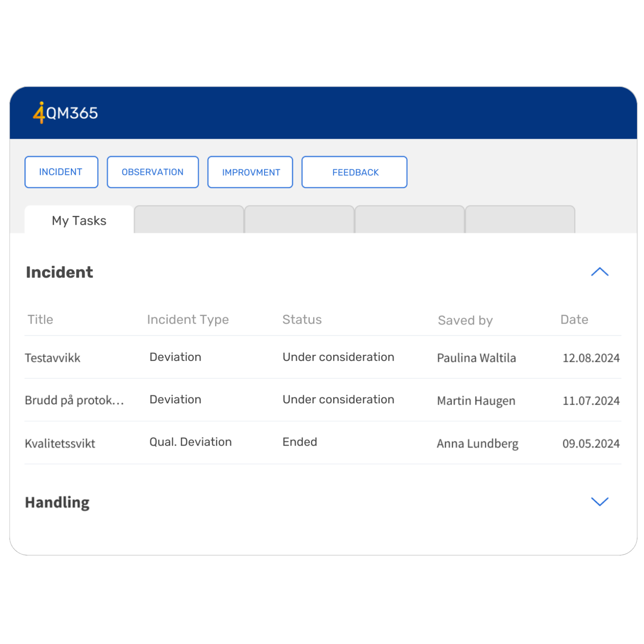The width and height of the screenshot is (644, 644).
Task: Click the QM365 logo icon
Action: 39,112
